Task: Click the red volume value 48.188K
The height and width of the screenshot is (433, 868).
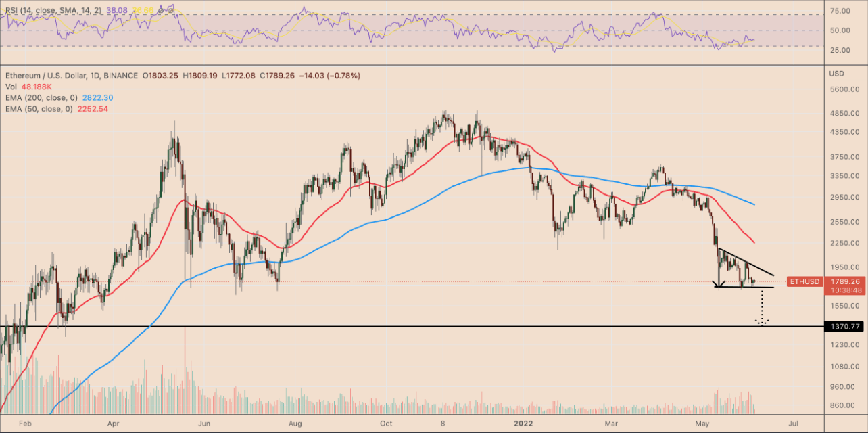Action: 37,88
